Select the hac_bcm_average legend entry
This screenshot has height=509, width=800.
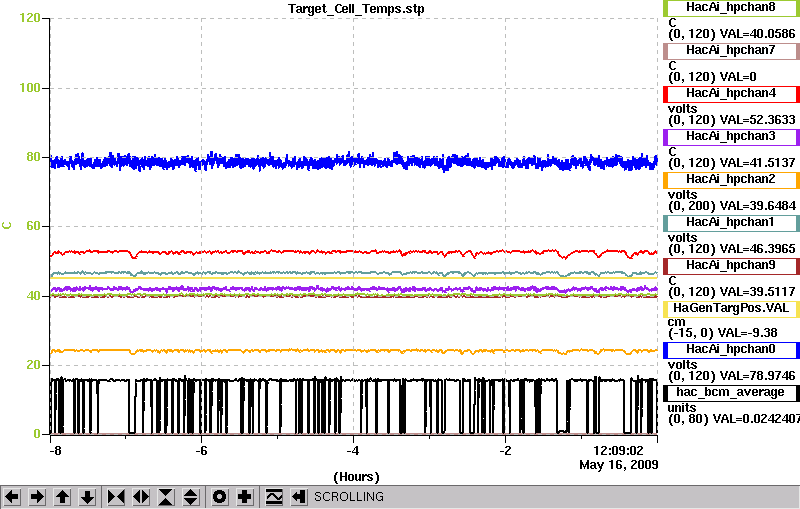pyautogui.click(x=731, y=393)
